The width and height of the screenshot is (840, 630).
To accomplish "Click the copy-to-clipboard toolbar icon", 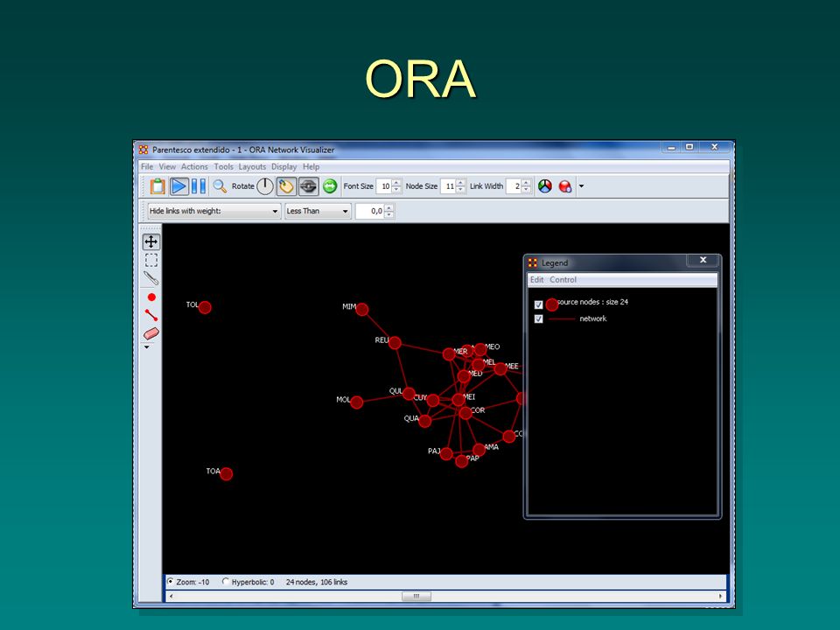I will [x=157, y=185].
